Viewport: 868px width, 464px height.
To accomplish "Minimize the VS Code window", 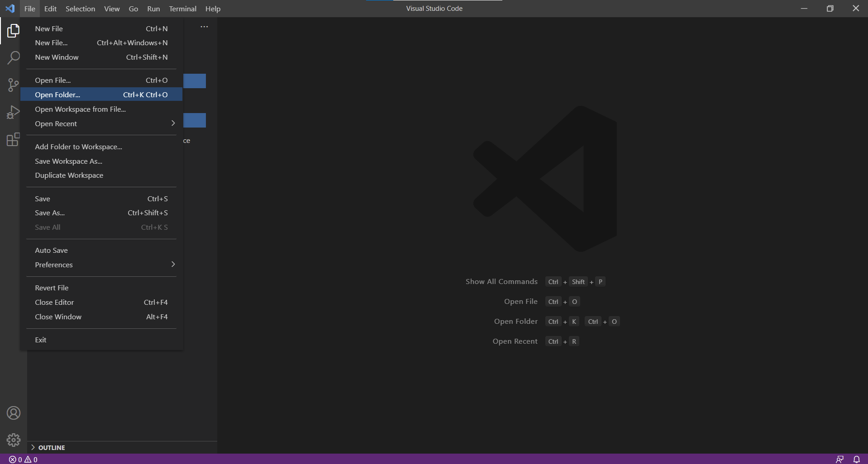I will (804, 9).
